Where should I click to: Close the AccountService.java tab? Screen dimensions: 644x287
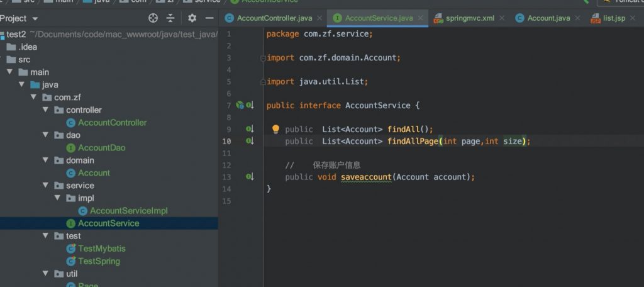click(x=420, y=18)
